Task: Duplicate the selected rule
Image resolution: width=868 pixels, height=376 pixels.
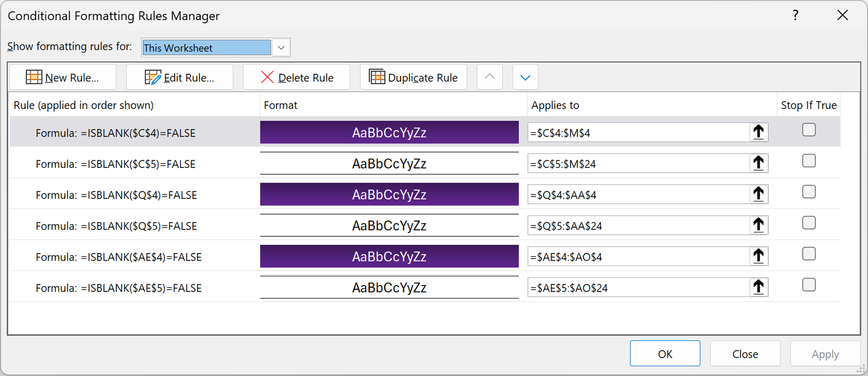Action: coord(413,77)
